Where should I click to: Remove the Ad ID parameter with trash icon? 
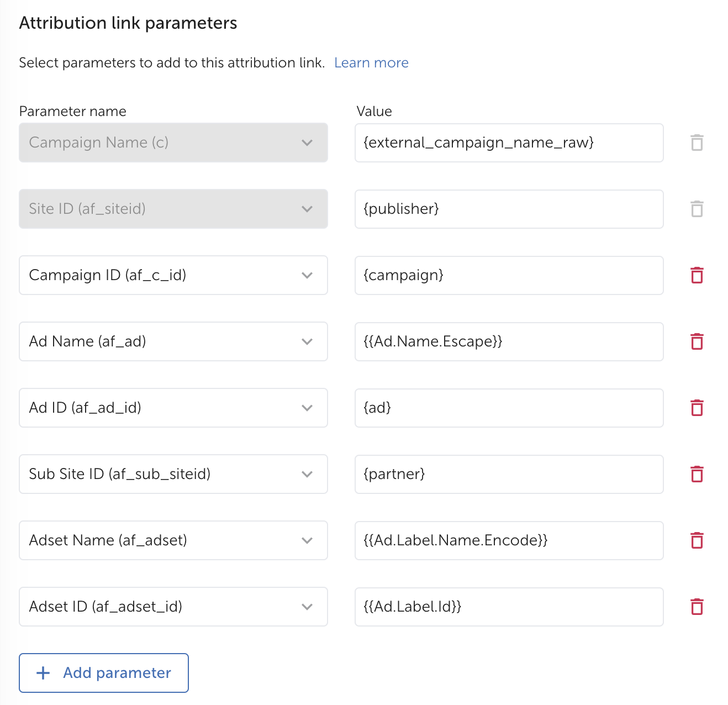[697, 408]
